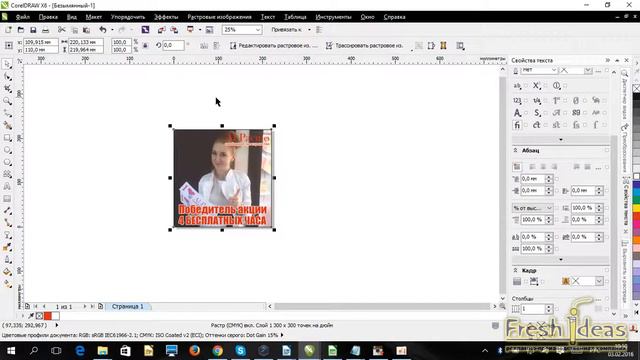The width and height of the screenshot is (640, 360).
Task: Collapse the Абзац section
Action: [516, 151]
